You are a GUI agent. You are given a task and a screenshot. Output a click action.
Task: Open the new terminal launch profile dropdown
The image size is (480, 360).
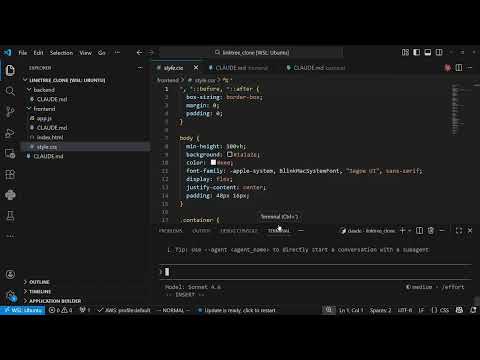tap(410, 230)
